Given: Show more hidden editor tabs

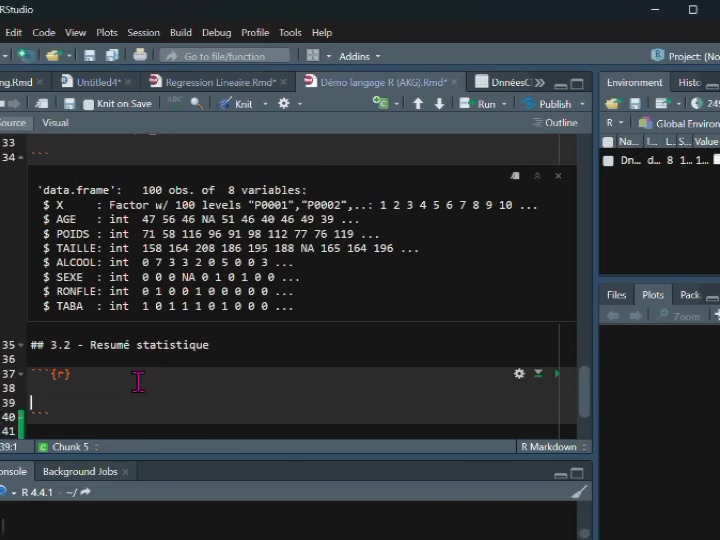Looking at the screenshot, I should 540,83.
